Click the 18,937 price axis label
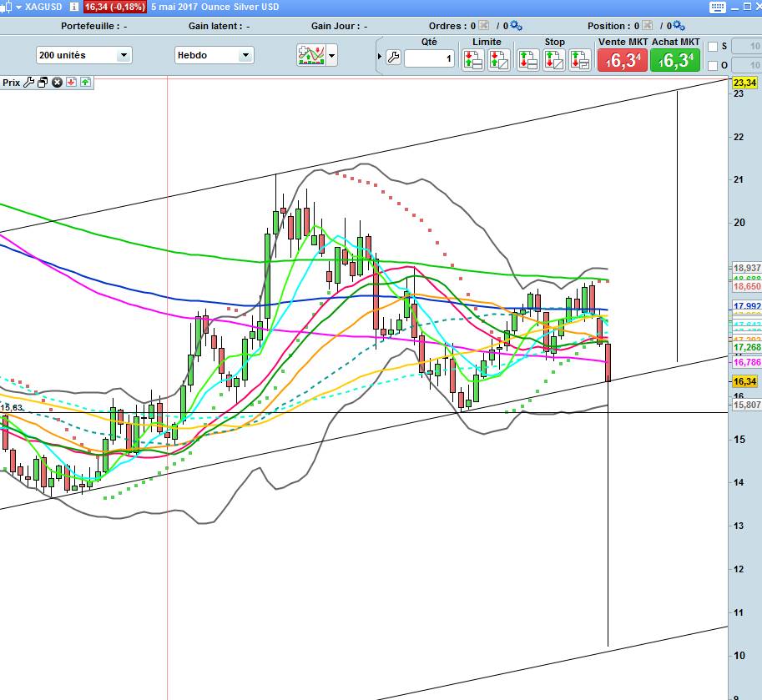762x700 pixels. 746,268
